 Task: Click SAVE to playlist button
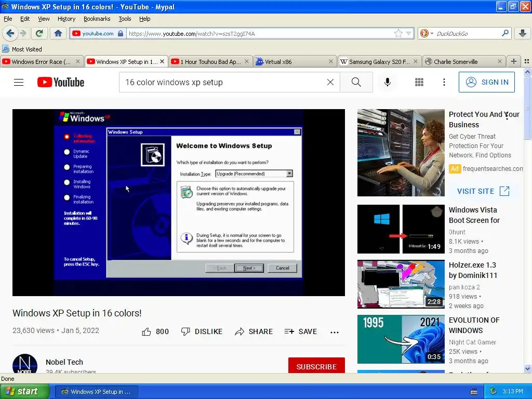pos(301,331)
